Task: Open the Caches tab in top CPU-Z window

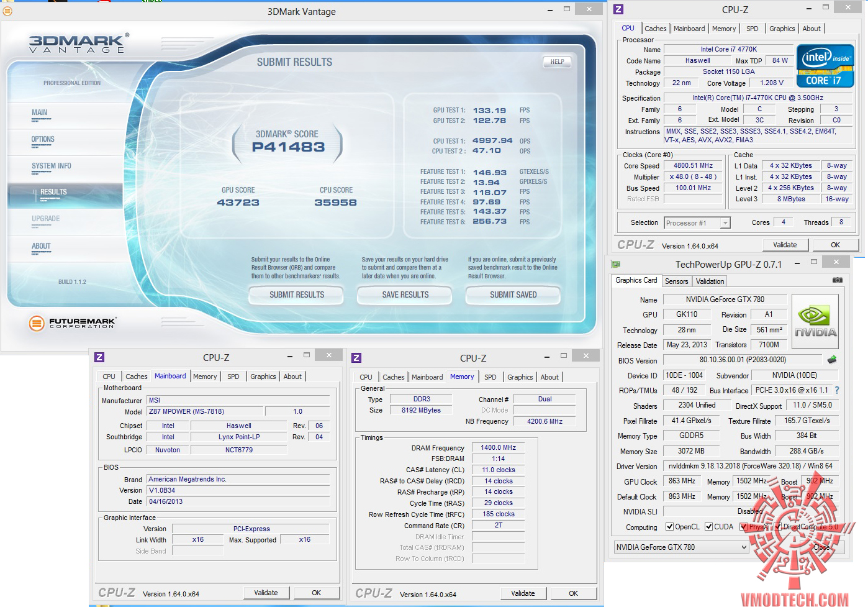Action: coord(655,29)
